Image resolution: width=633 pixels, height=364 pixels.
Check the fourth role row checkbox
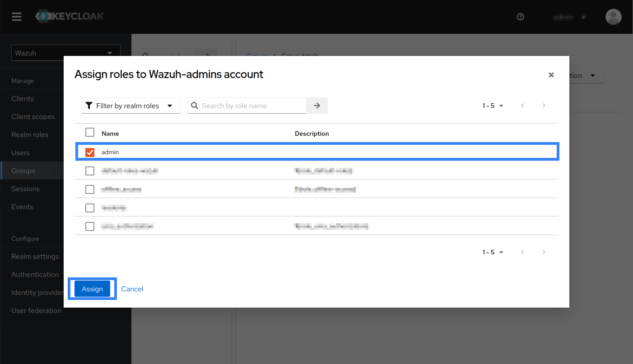coord(90,208)
